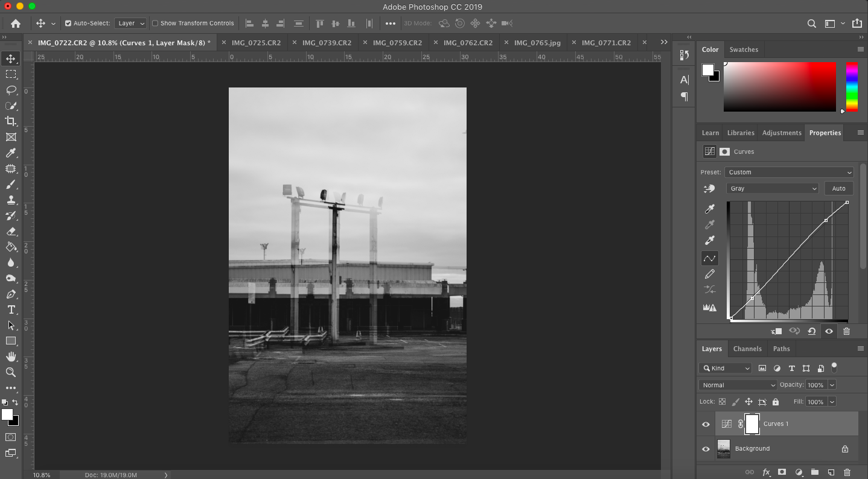Select the Hand tool
Viewport: 868px width, 479px height.
(x=11, y=357)
